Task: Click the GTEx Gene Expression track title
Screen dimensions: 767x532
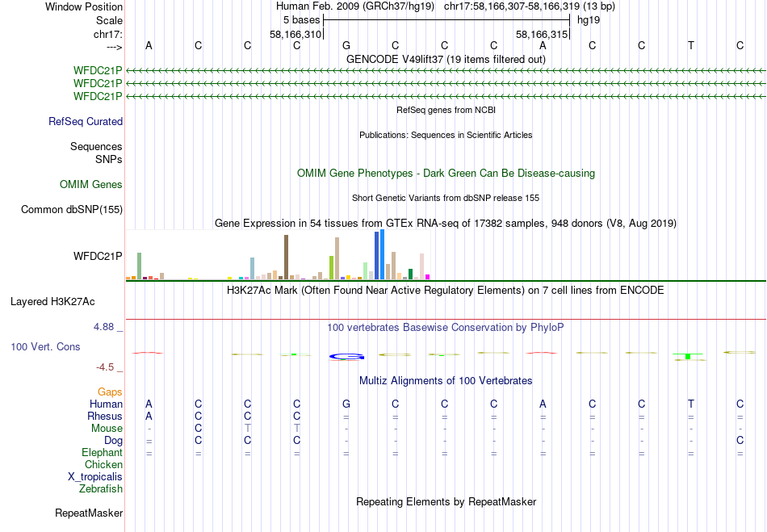Action: pyautogui.click(x=446, y=224)
